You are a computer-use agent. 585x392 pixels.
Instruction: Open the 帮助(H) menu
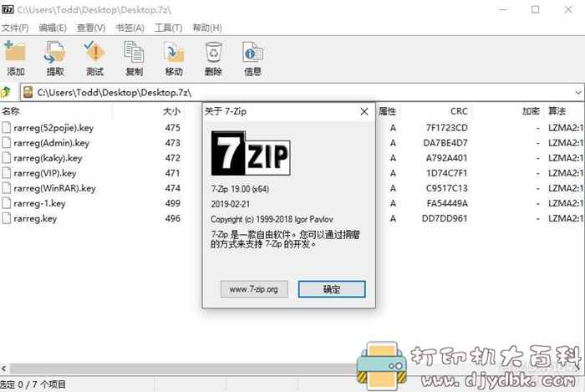coord(207,28)
